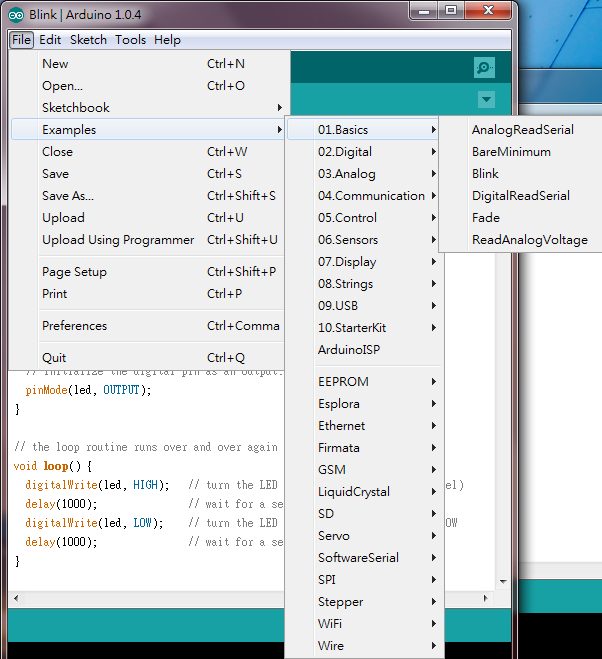The image size is (602, 659).
Task: Select Upload in the File menu
Action: 148,218
